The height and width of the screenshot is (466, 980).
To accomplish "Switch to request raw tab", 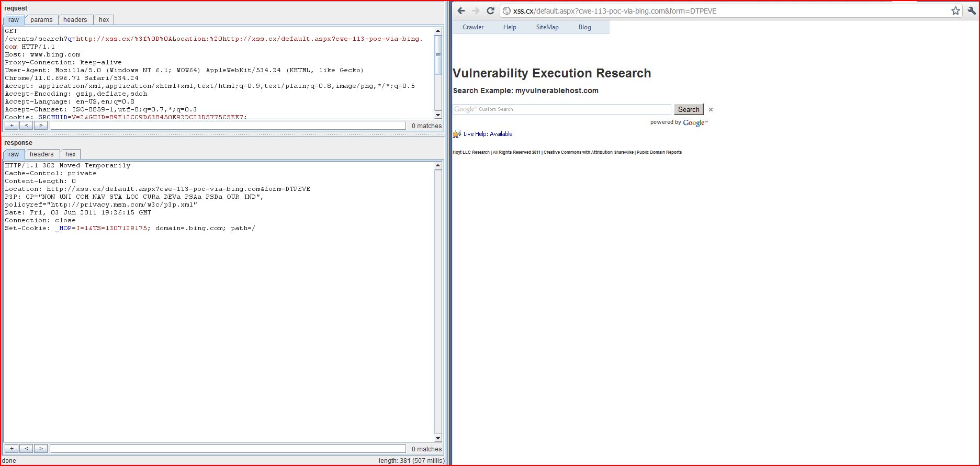I will coord(14,20).
